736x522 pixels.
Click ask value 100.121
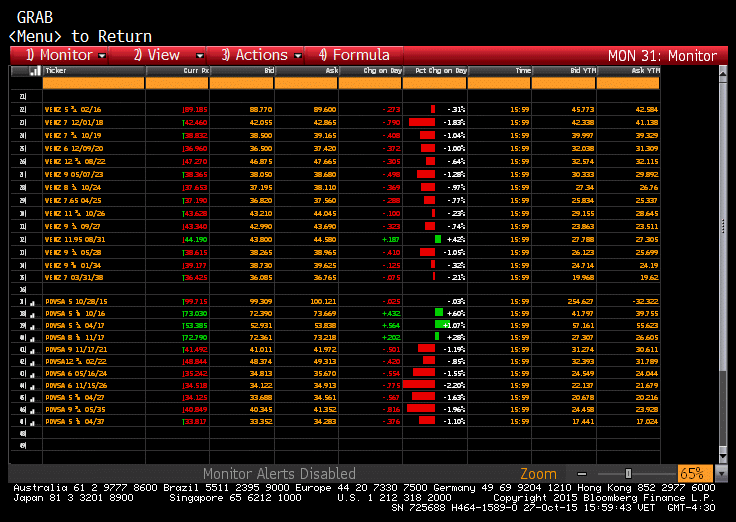point(323,301)
